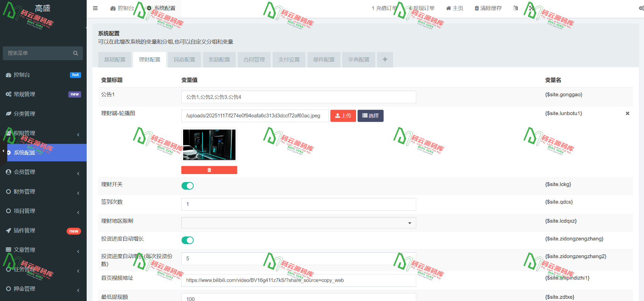The width and height of the screenshot is (644, 301).
Task: Switch to 理财配置 tab
Action: pyautogui.click(x=149, y=59)
